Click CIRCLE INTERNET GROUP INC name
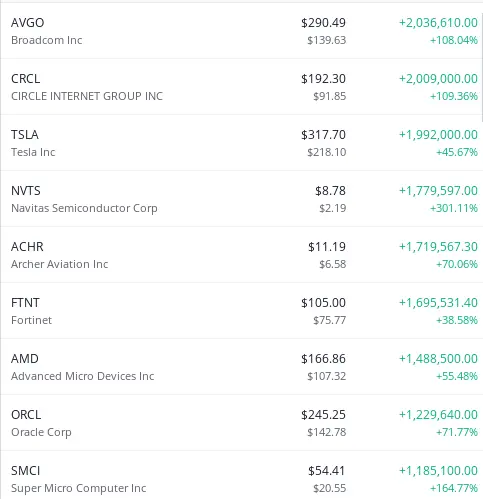This screenshot has height=499, width=483. [x=87, y=96]
